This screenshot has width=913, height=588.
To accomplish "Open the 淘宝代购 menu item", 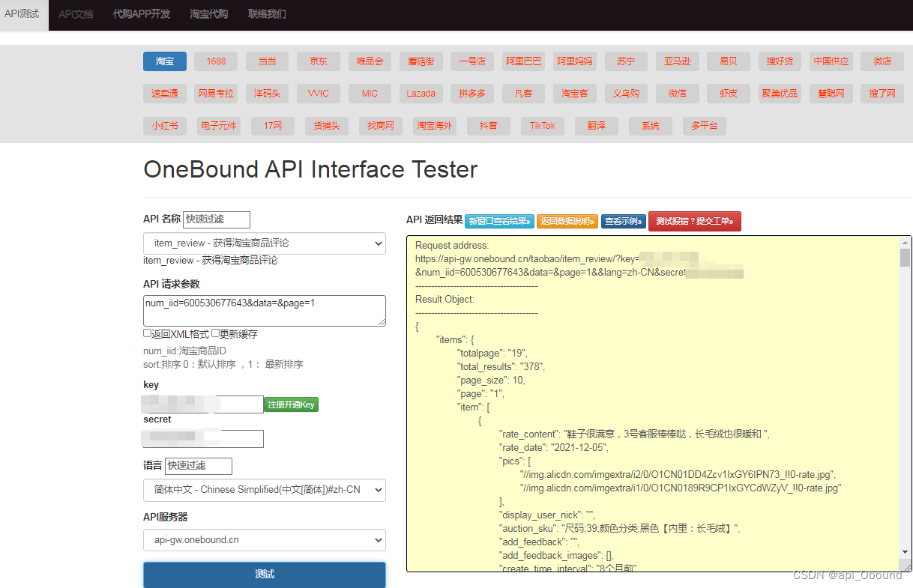I will [209, 14].
